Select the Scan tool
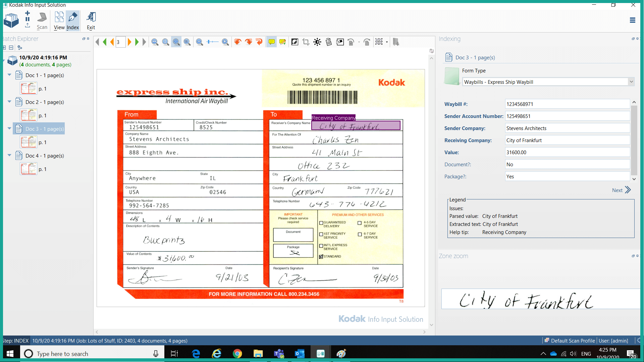 click(x=42, y=20)
